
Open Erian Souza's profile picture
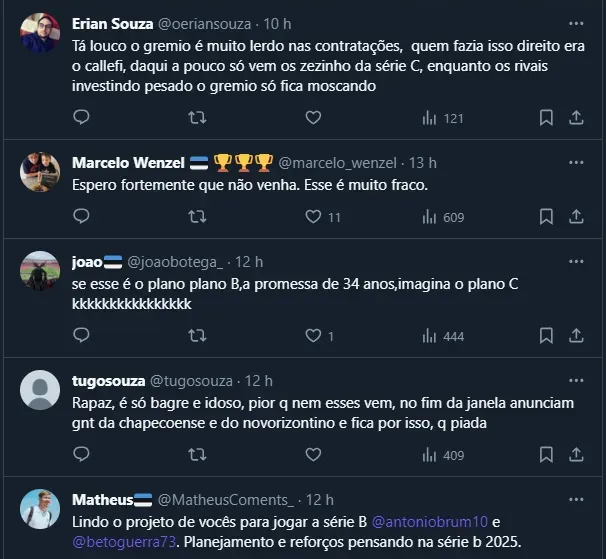pyautogui.click(x=40, y=33)
